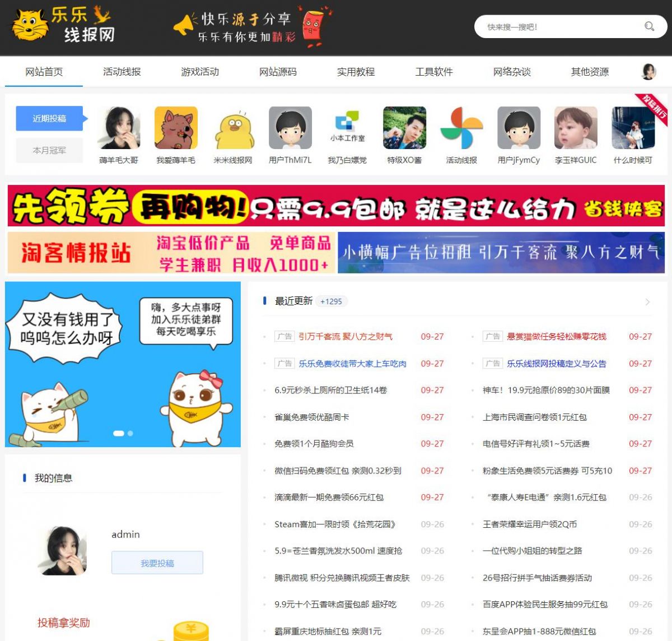Select the second carousel indicator dot
The width and height of the screenshot is (672, 641).
[129, 433]
